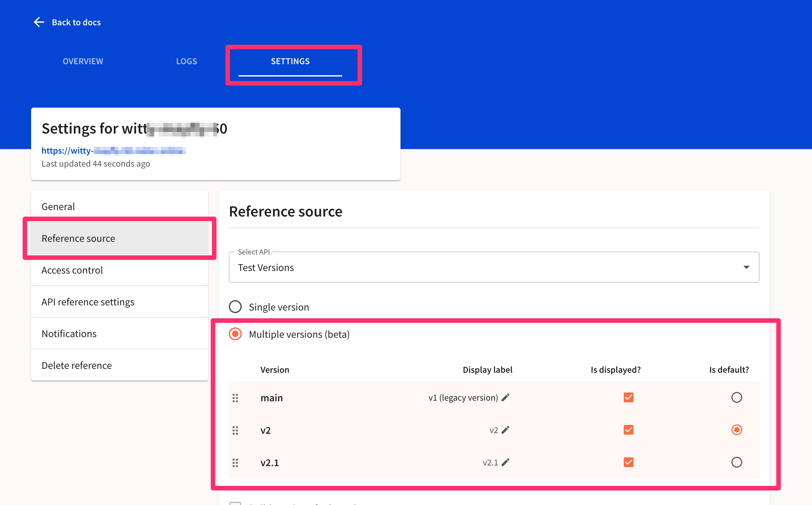
Task: Edit display label for v2 version
Action: [x=505, y=429]
